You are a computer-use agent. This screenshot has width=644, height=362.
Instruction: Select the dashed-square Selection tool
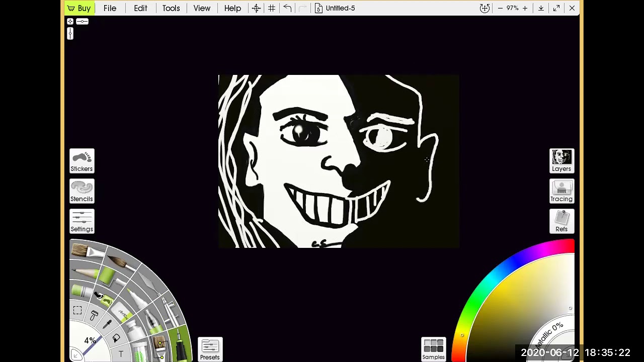[x=77, y=310]
